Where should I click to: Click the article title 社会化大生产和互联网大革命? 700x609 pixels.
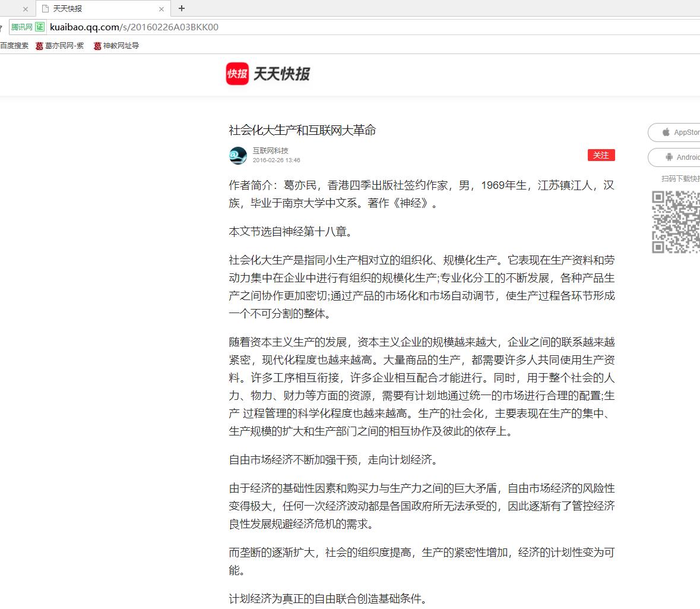[x=302, y=130]
